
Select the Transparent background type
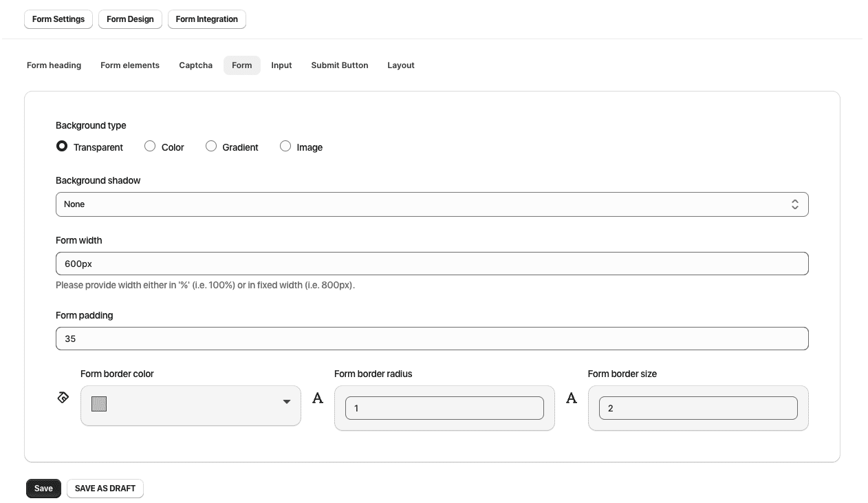tap(62, 147)
